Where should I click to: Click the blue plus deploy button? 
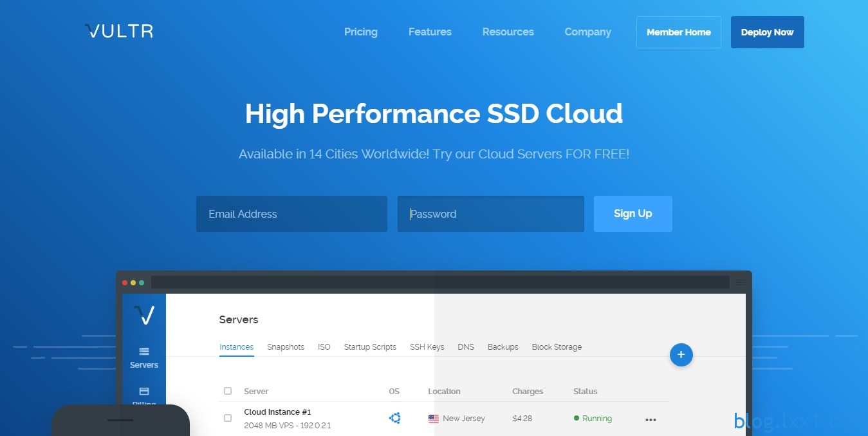(x=681, y=355)
